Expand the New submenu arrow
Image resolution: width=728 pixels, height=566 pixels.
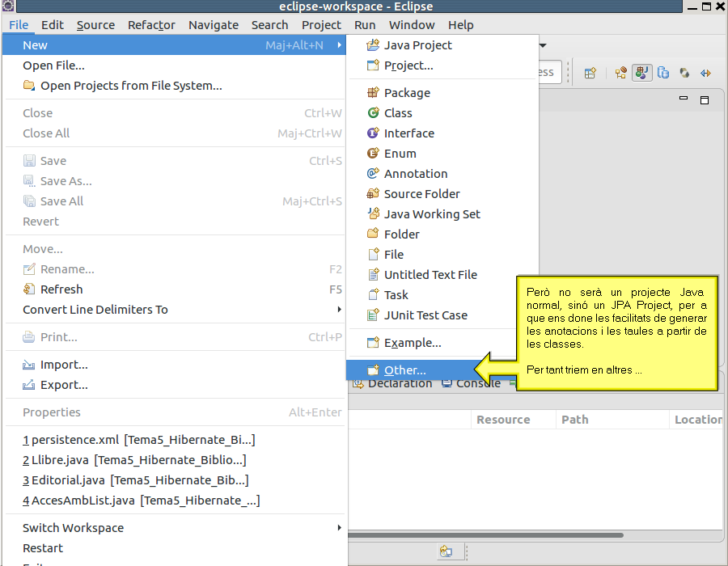pyautogui.click(x=340, y=45)
